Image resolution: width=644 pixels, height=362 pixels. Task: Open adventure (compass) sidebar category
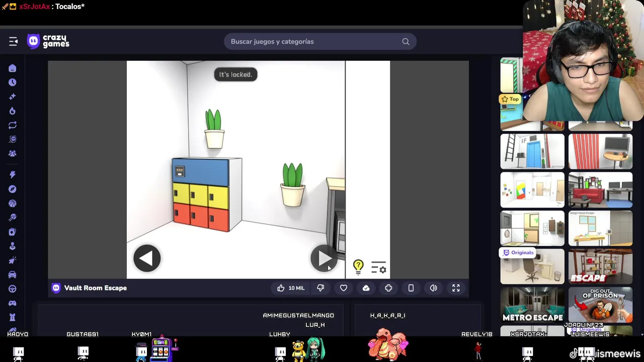13,189
